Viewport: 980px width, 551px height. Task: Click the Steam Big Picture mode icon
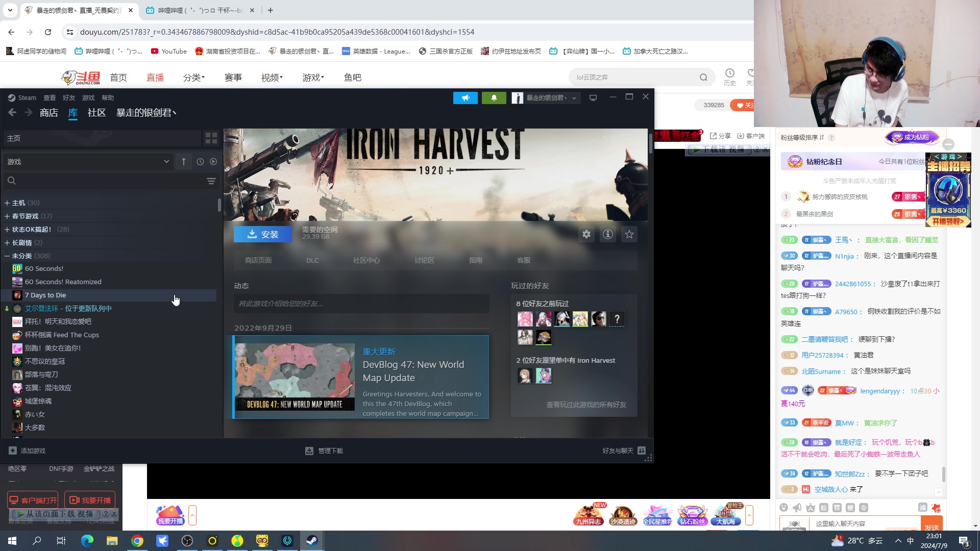[593, 98]
